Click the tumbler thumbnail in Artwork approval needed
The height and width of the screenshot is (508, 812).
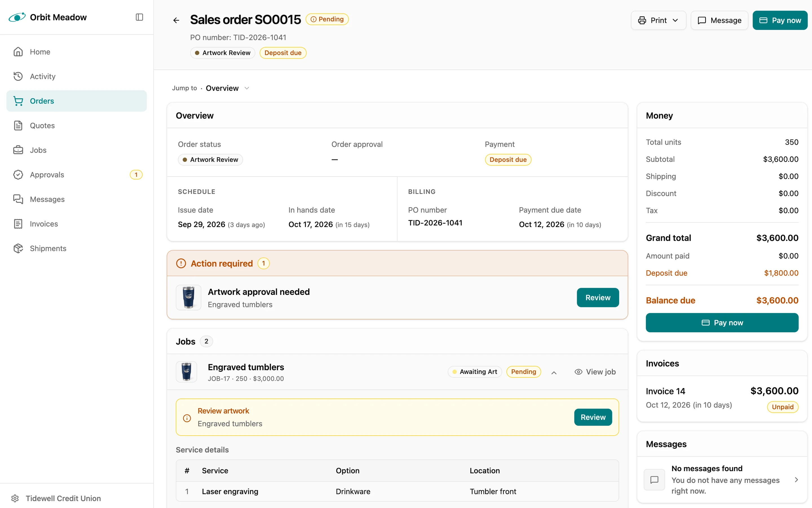pos(188,297)
